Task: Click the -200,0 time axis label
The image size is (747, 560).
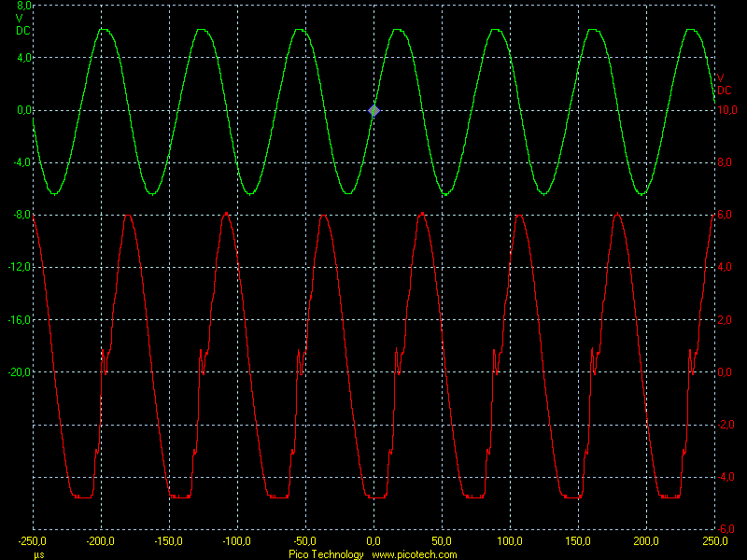Action: point(101,541)
